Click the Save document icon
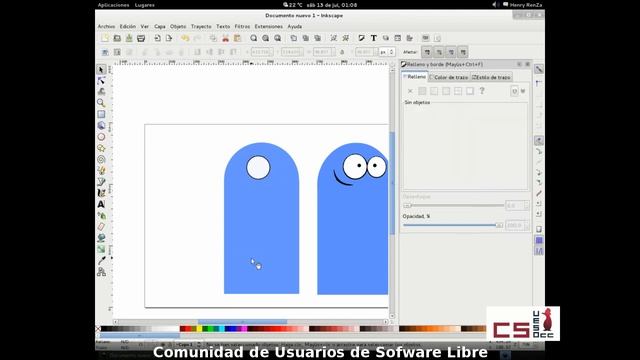Image resolution: width=640 pixels, height=360 pixels. pyautogui.click(x=129, y=38)
